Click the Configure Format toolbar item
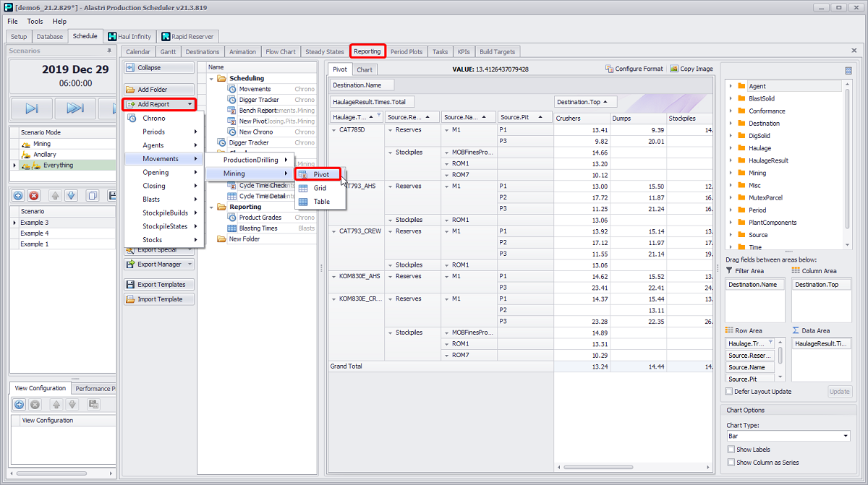 tap(634, 68)
